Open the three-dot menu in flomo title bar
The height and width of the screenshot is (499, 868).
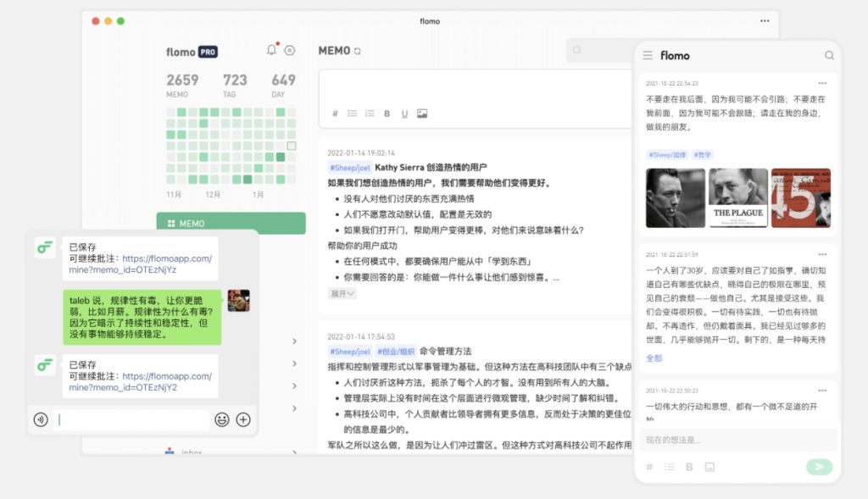click(x=765, y=21)
